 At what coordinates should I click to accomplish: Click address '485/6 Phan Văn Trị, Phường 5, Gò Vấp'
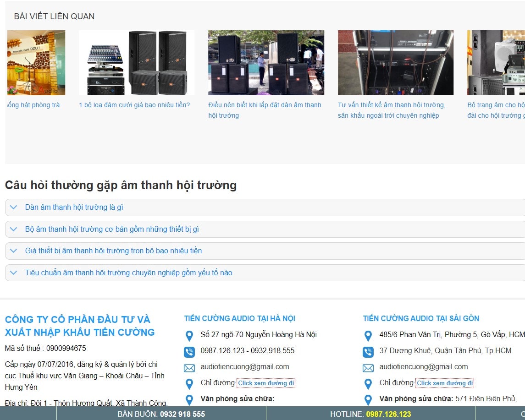pos(452,335)
